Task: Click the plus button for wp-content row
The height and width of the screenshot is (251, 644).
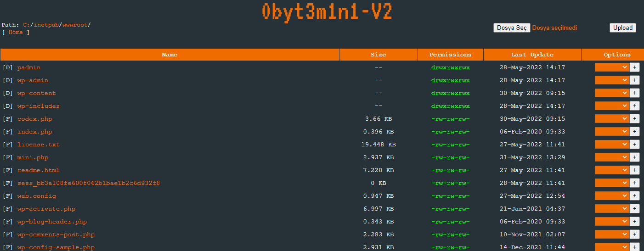Action: tap(634, 93)
